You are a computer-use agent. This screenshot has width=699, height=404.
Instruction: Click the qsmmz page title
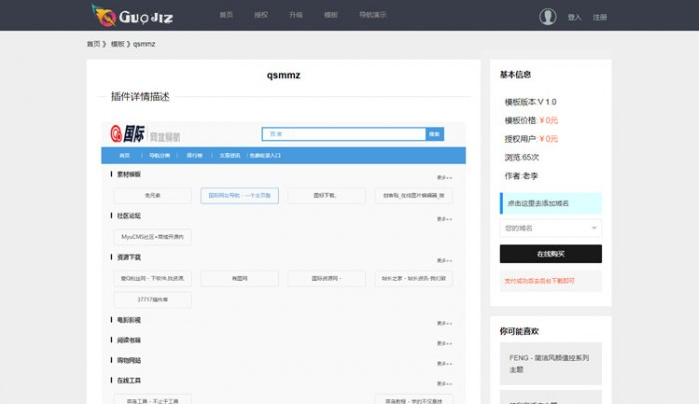coord(284,75)
